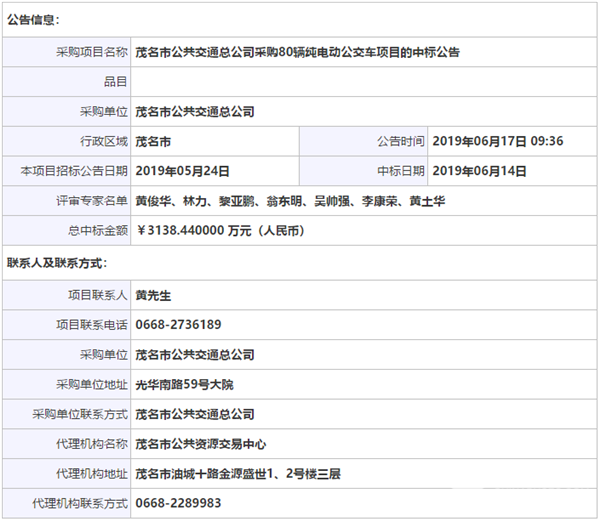The image size is (600, 521).
Task: Click the 总中标金额 label cell
Action: pos(99,231)
